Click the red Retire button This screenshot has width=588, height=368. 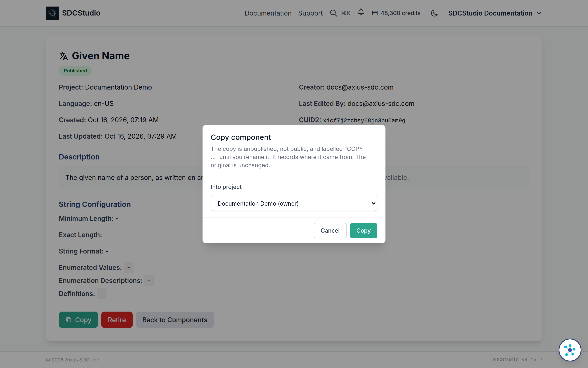click(x=117, y=320)
